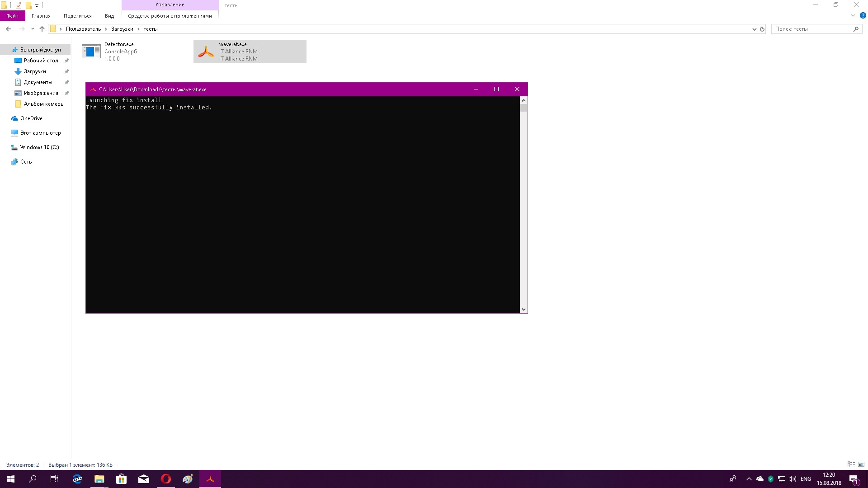Open the Вид ribbon tab
Viewport: 868px width, 488px height.
(x=109, y=16)
